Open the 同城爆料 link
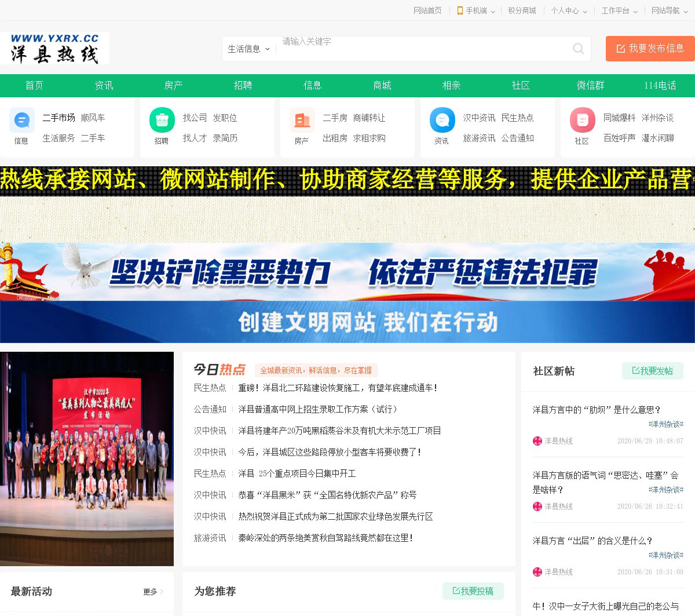 pyautogui.click(x=619, y=118)
